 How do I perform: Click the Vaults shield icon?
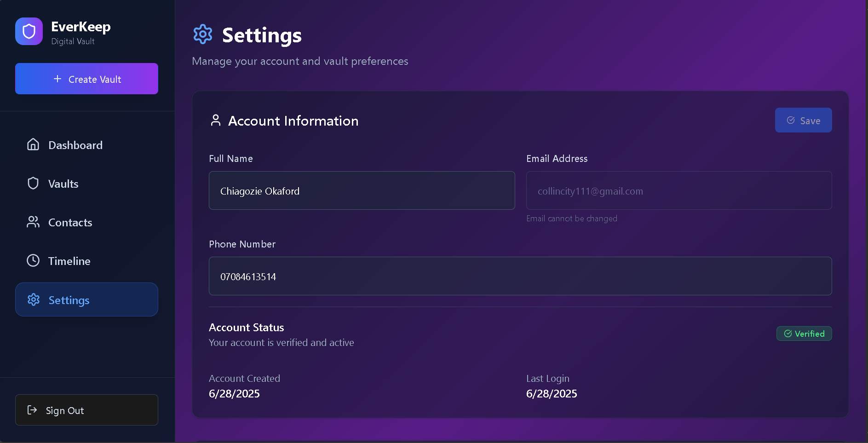(x=33, y=183)
